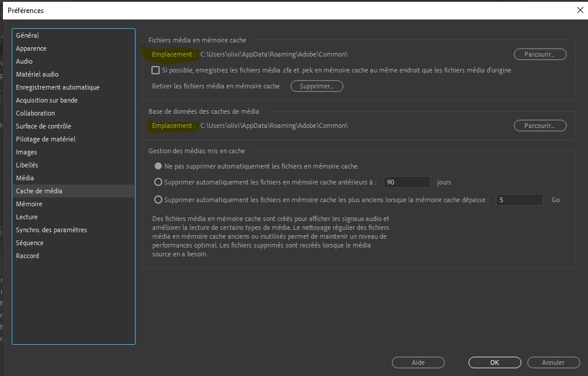Cancel changes with the Annuler button
Viewport: 588px width, 376px height.
pyautogui.click(x=553, y=362)
